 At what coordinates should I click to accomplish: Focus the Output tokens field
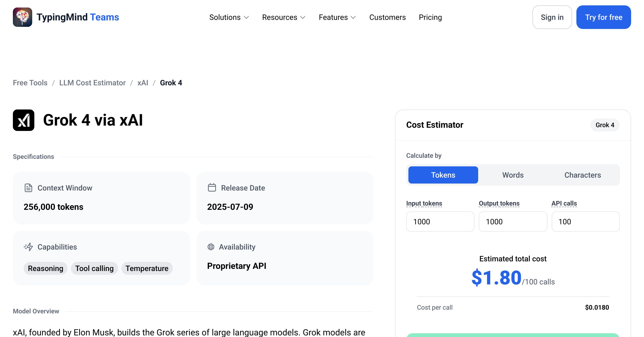tap(513, 222)
